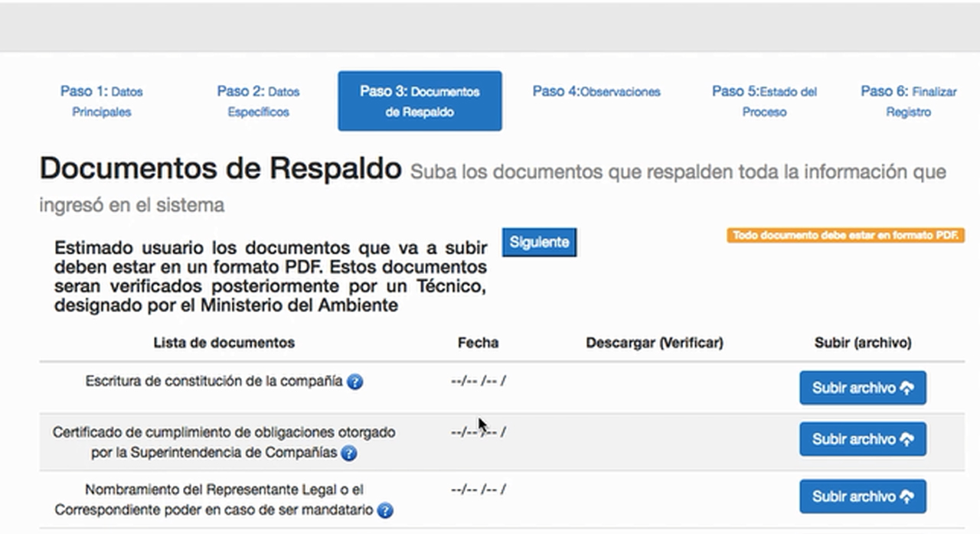This screenshot has height=534, width=980.
Task: Click help icon next to Nombramiento del Representante Legal
Action: [x=385, y=510]
